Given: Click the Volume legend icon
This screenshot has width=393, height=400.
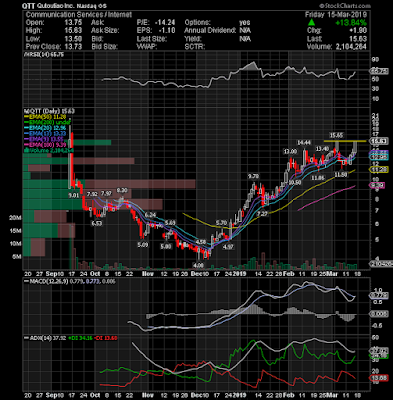Looking at the screenshot, I should (26, 151).
